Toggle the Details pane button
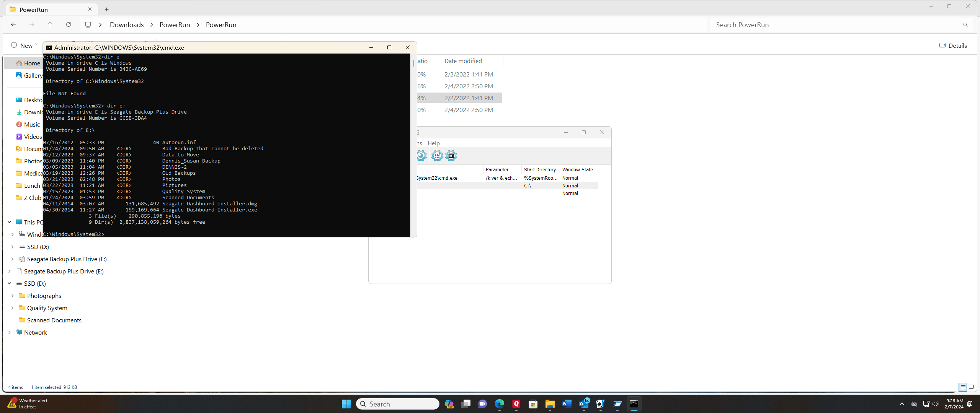The width and height of the screenshot is (980, 413). [x=953, y=46]
